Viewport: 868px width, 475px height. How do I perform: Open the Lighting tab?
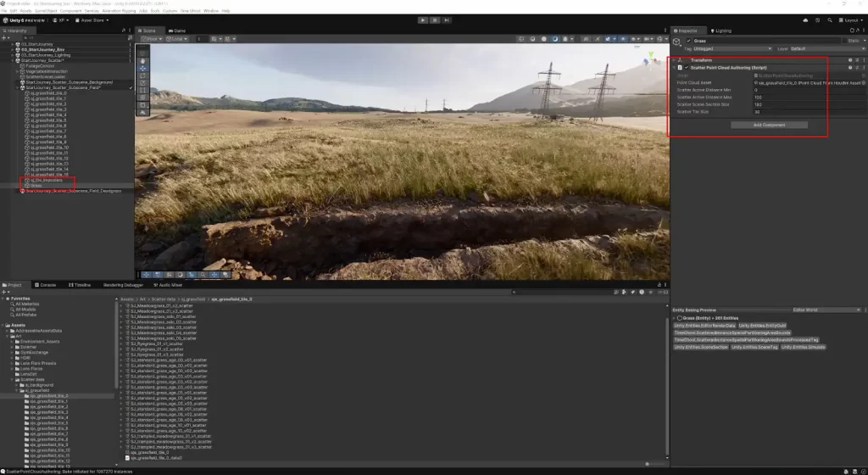coord(721,31)
